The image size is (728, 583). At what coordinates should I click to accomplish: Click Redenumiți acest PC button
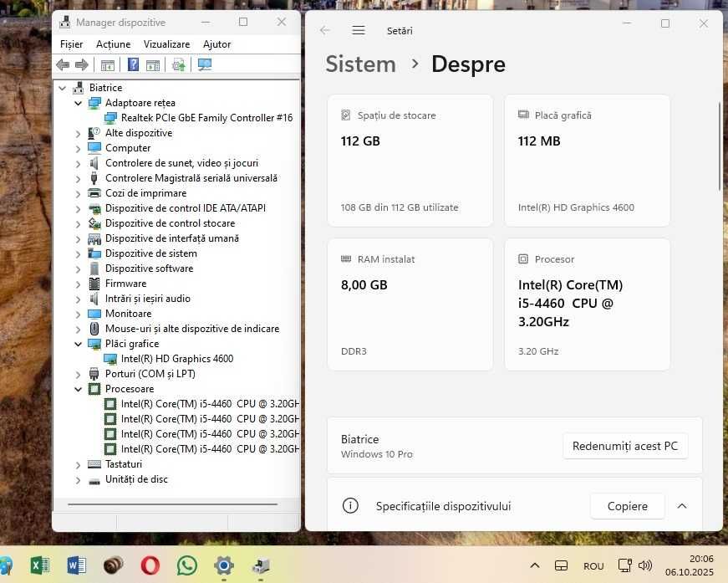tap(625, 446)
